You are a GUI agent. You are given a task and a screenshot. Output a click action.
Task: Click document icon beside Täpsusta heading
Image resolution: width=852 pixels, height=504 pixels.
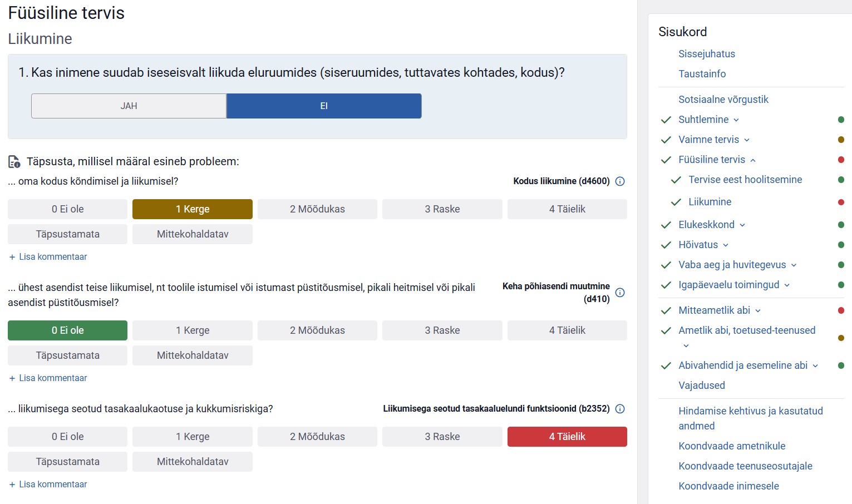click(14, 162)
